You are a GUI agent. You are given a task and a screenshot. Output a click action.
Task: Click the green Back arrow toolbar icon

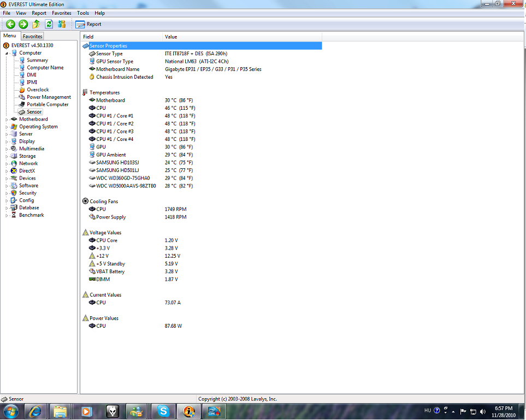10,24
